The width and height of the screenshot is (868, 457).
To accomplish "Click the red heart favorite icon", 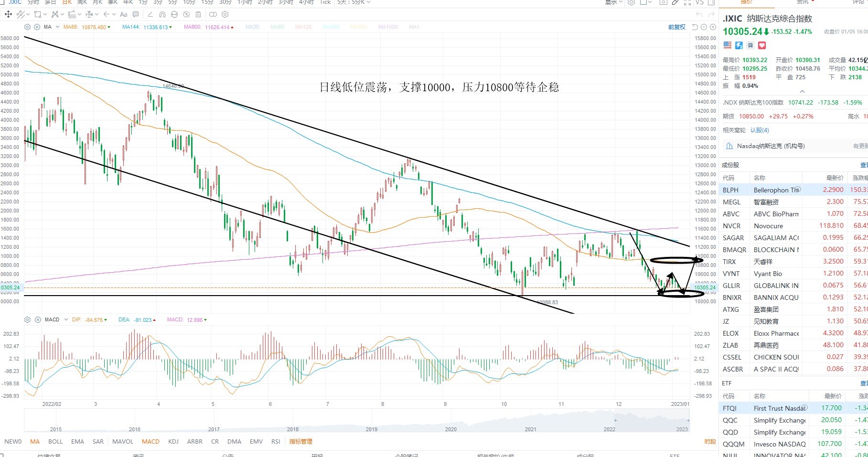I will point(762,45).
